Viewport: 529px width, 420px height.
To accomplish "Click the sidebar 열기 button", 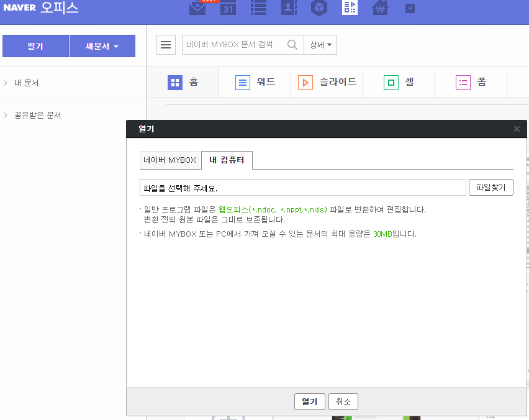I will click(35, 46).
